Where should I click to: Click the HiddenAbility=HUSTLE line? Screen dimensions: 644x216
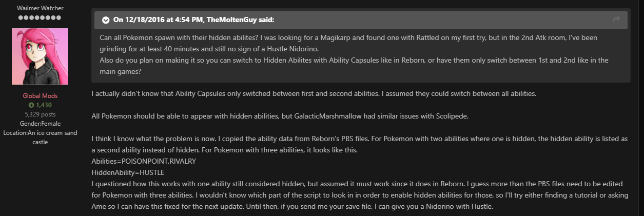tap(128, 172)
